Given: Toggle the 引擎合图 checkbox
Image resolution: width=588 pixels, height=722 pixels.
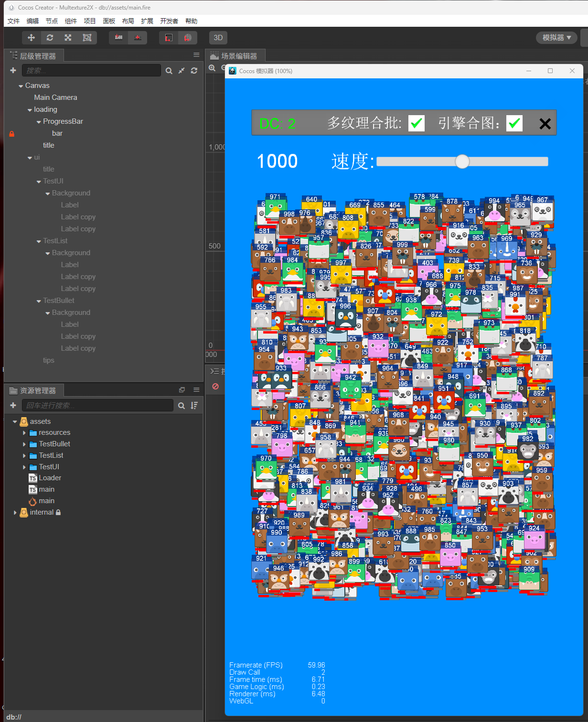Looking at the screenshot, I should (514, 123).
